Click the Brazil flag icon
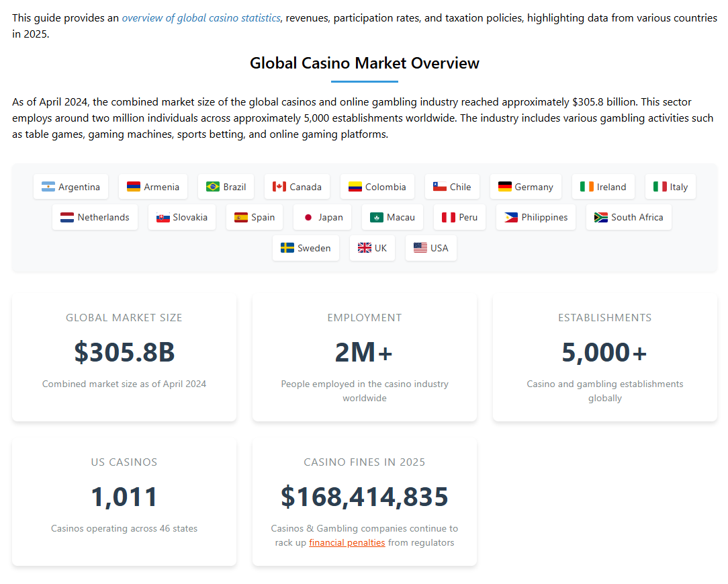The image size is (728, 584). pyautogui.click(x=213, y=187)
